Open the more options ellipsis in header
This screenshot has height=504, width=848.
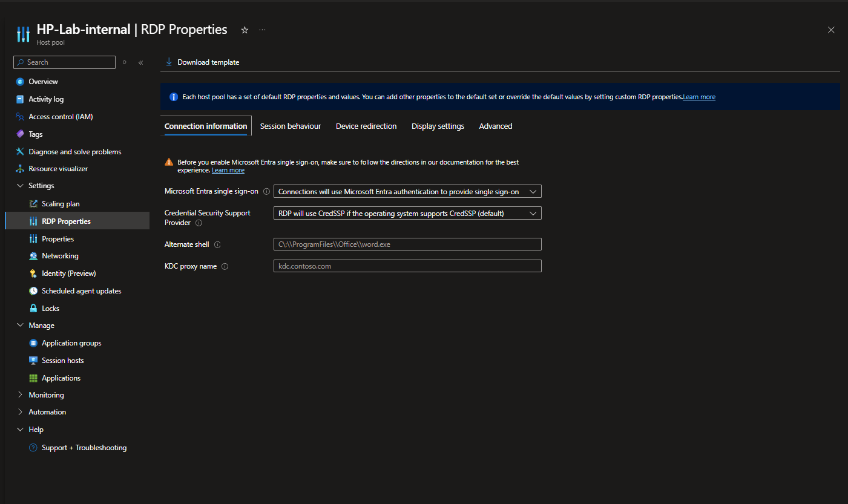pos(262,30)
